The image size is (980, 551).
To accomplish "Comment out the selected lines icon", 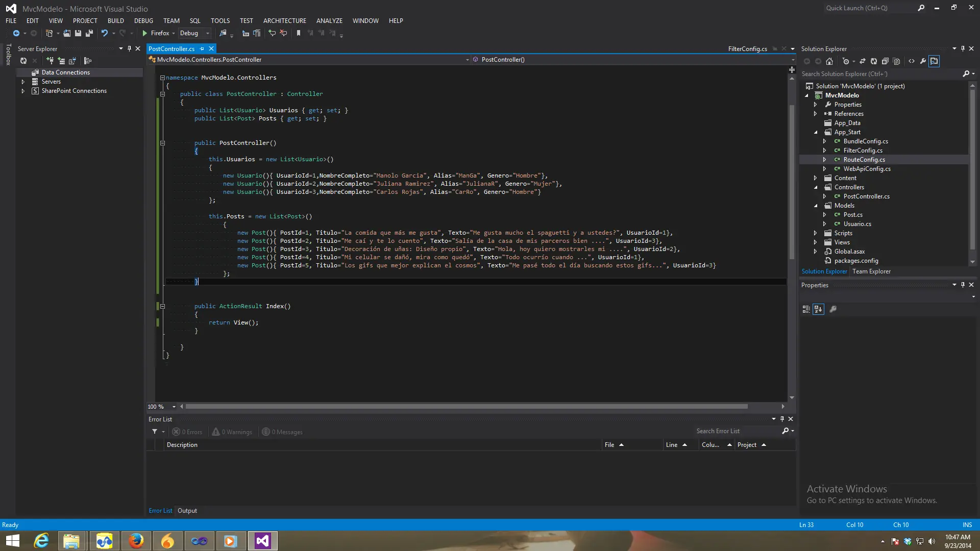I will coord(272,33).
